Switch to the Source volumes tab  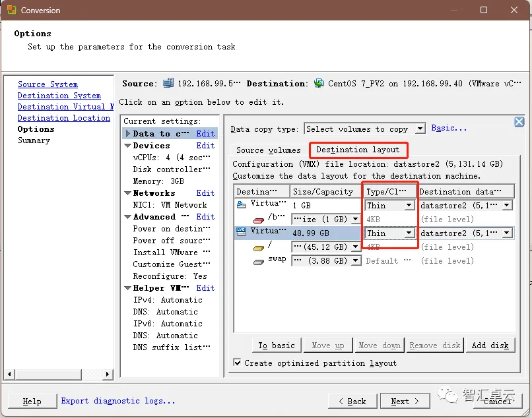click(269, 150)
